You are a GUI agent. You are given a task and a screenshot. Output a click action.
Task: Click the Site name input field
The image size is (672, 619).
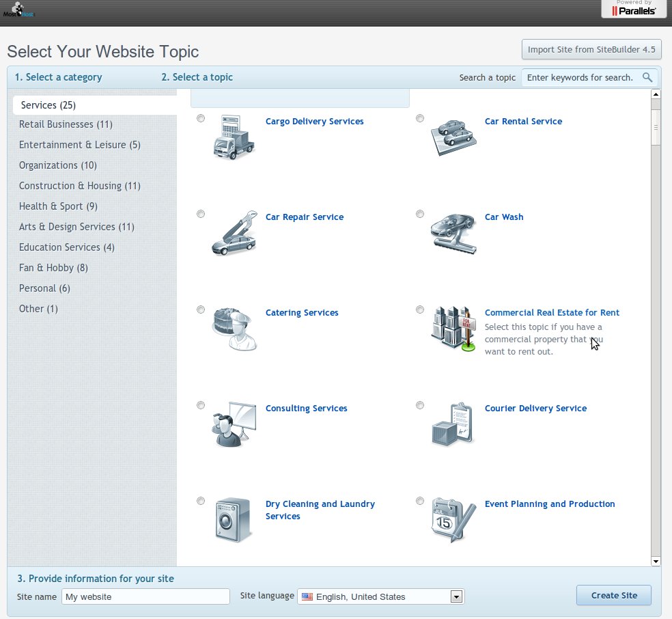[145, 597]
